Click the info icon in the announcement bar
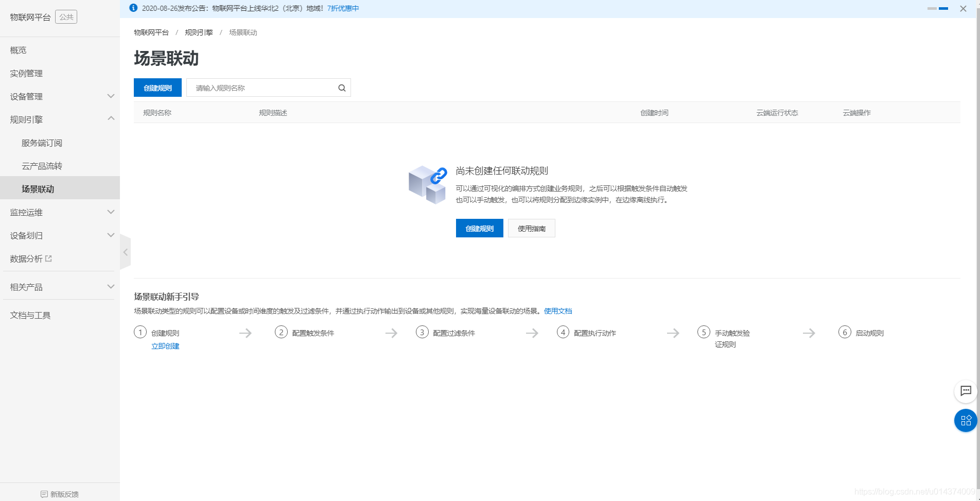Viewport: 980px width, 501px height. click(133, 8)
